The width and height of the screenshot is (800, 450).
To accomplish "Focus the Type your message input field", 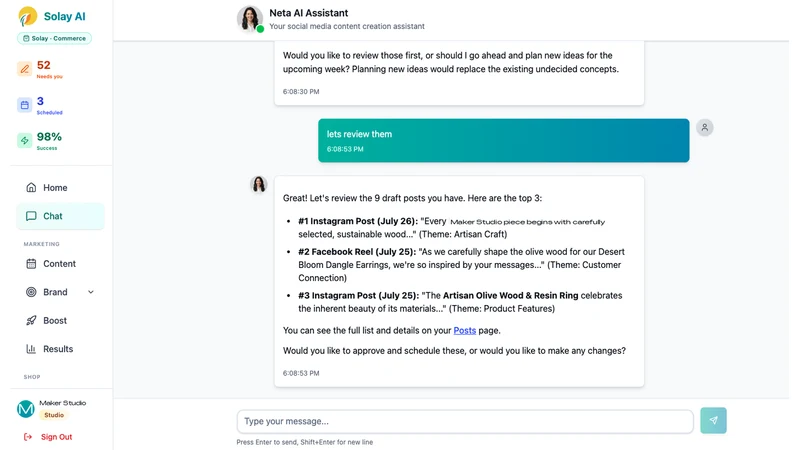I will click(x=465, y=421).
